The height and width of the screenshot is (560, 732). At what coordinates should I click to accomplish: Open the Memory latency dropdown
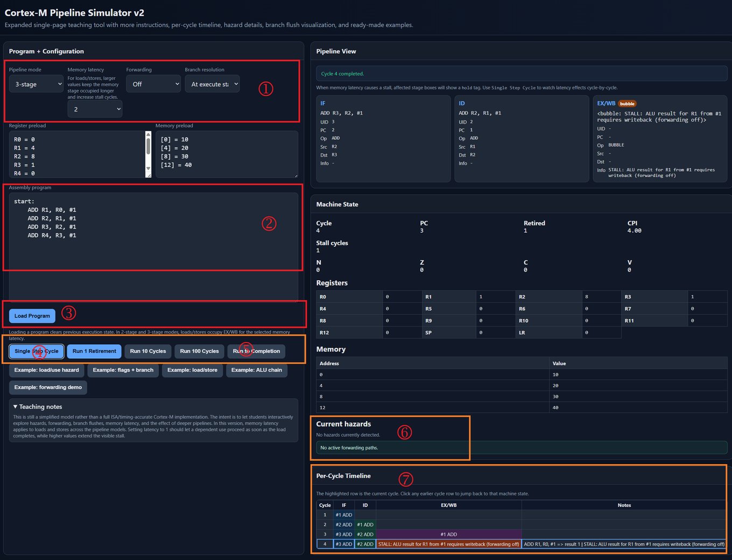[x=95, y=109]
